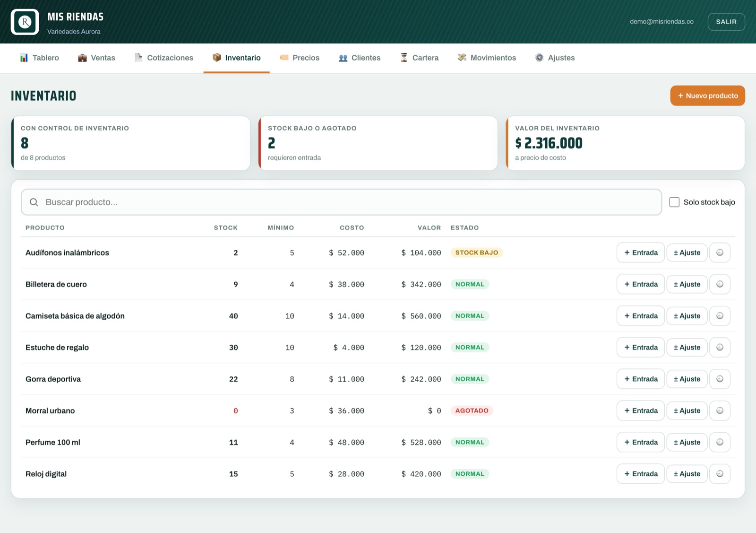
Task: Click the value $ 560.000 cell
Action: point(421,316)
